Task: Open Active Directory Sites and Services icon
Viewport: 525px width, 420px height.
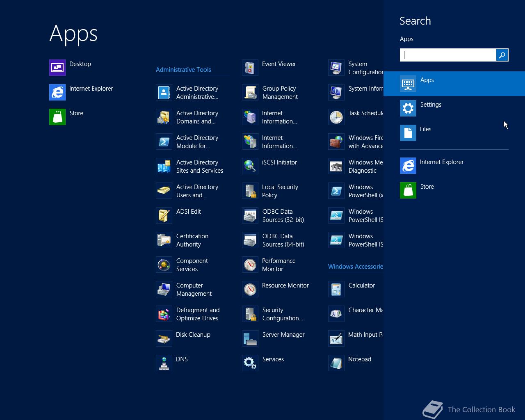Action: (164, 166)
